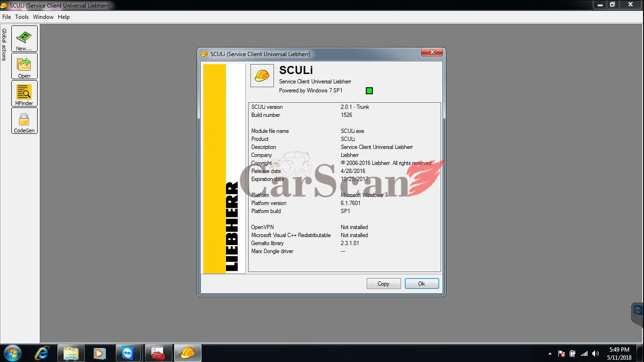The width and height of the screenshot is (644, 362).
Task: Open the Window menu
Action: (43, 17)
